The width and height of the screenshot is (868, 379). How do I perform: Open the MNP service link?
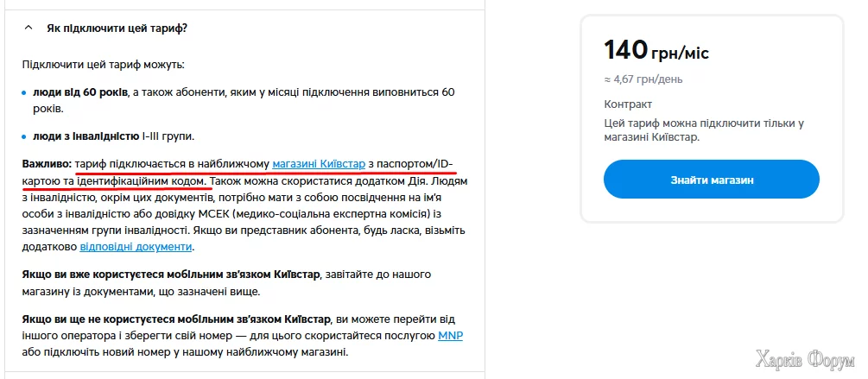(x=450, y=336)
